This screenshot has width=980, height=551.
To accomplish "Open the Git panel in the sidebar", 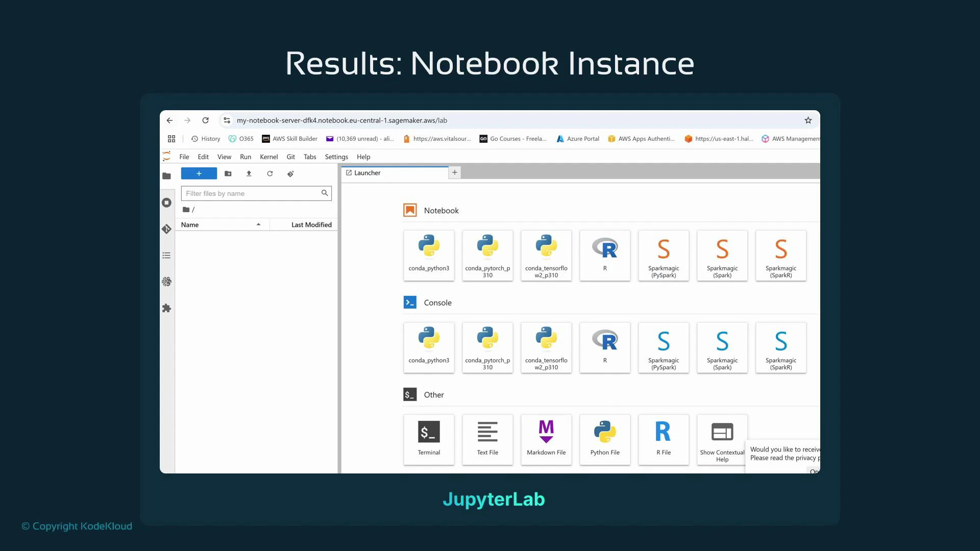I will click(x=167, y=229).
